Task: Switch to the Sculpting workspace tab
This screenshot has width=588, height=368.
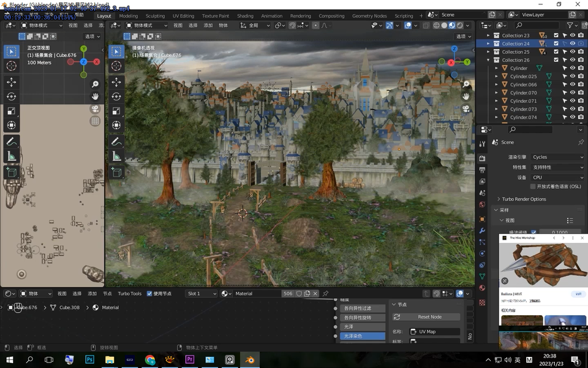Action: [x=155, y=16]
